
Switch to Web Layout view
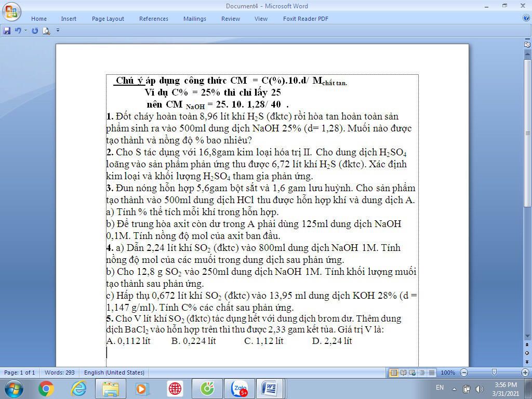click(x=413, y=373)
